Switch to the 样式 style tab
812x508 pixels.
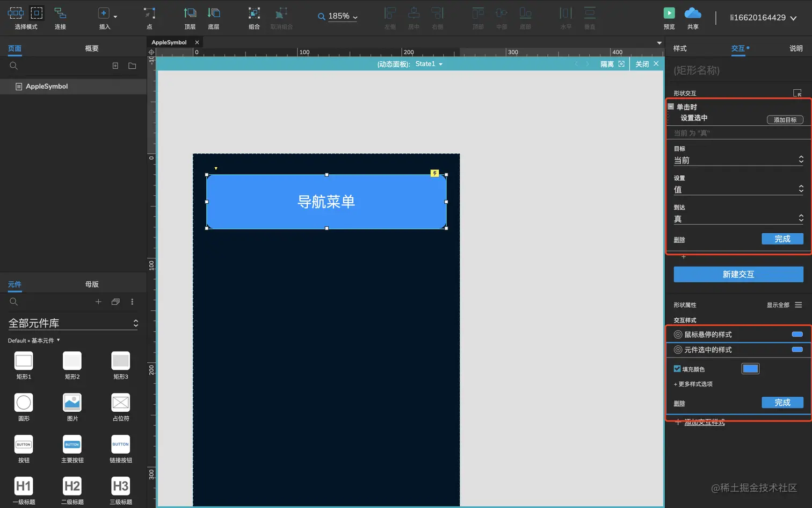[680, 48]
